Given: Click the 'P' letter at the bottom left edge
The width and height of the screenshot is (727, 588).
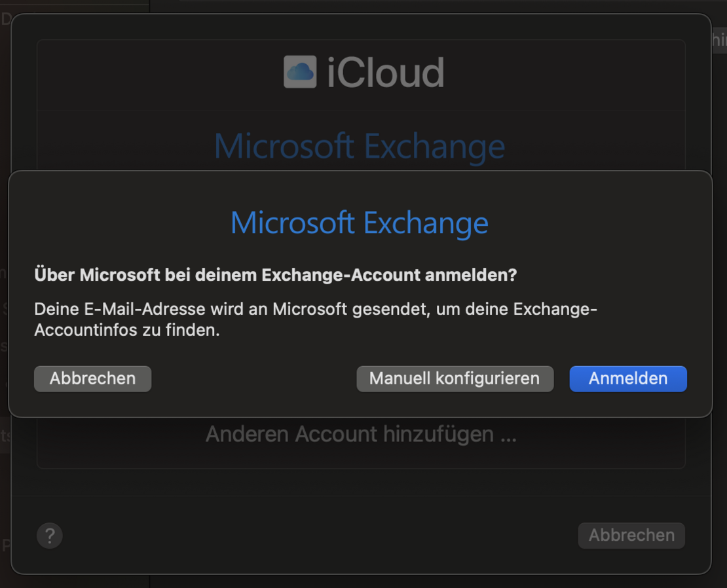Looking at the screenshot, I should (x=5, y=545).
